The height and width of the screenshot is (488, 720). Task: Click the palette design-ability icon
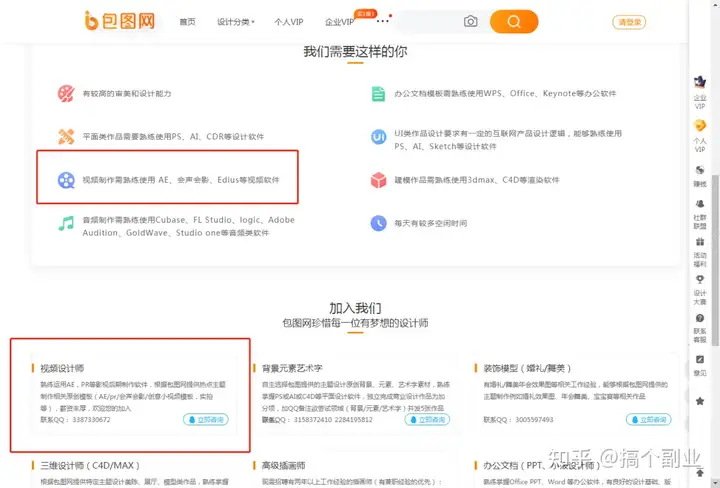[x=66, y=93]
